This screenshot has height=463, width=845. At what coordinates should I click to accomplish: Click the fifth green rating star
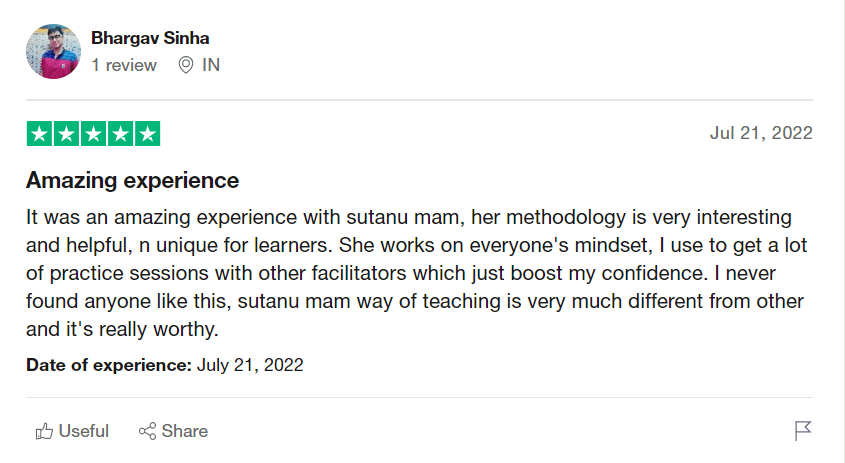[x=147, y=134]
